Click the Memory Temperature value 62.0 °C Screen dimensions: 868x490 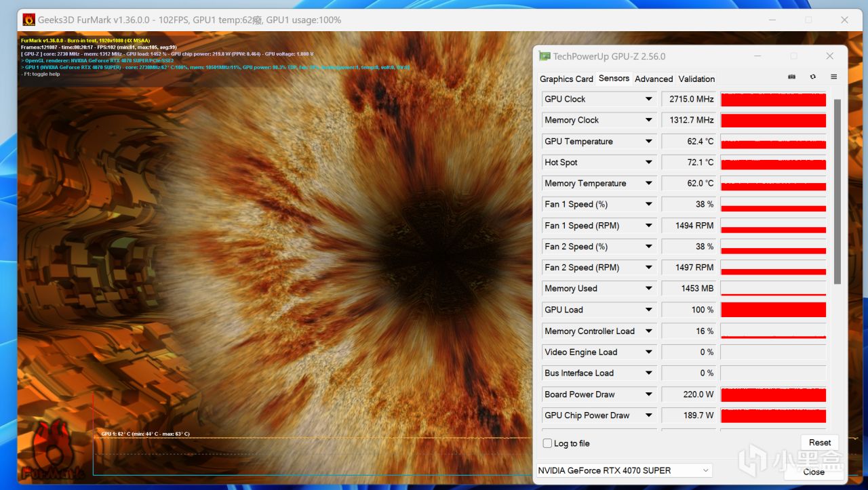[689, 183]
